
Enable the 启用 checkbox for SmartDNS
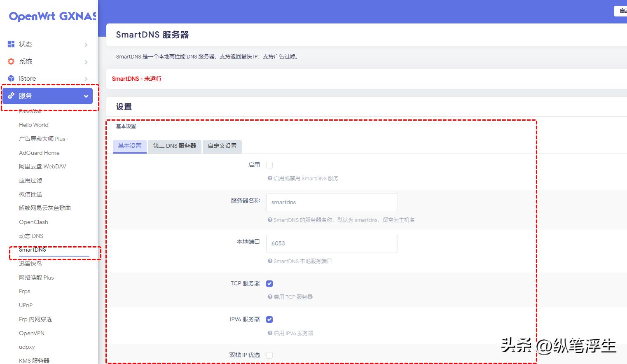[x=269, y=165]
